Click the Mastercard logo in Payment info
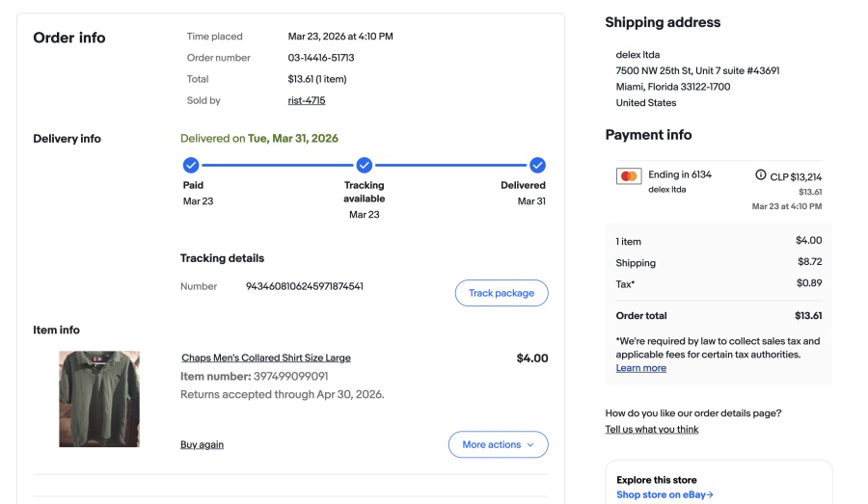 click(x=629, y=176)
